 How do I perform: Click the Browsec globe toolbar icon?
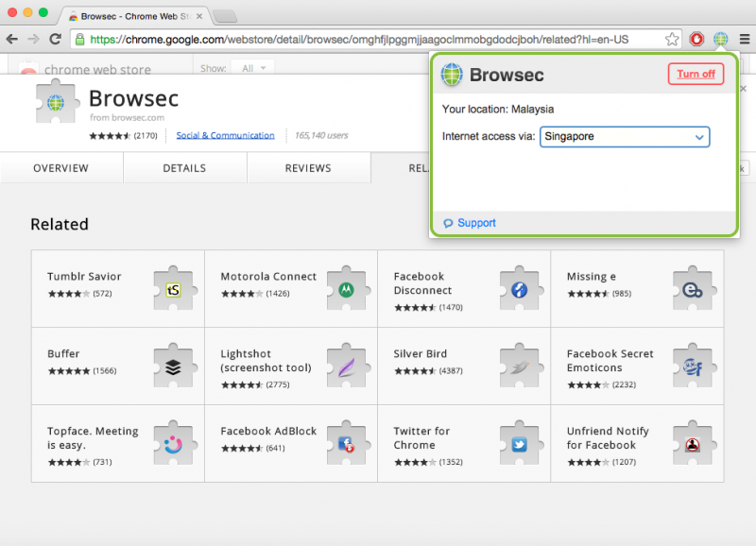721,39
